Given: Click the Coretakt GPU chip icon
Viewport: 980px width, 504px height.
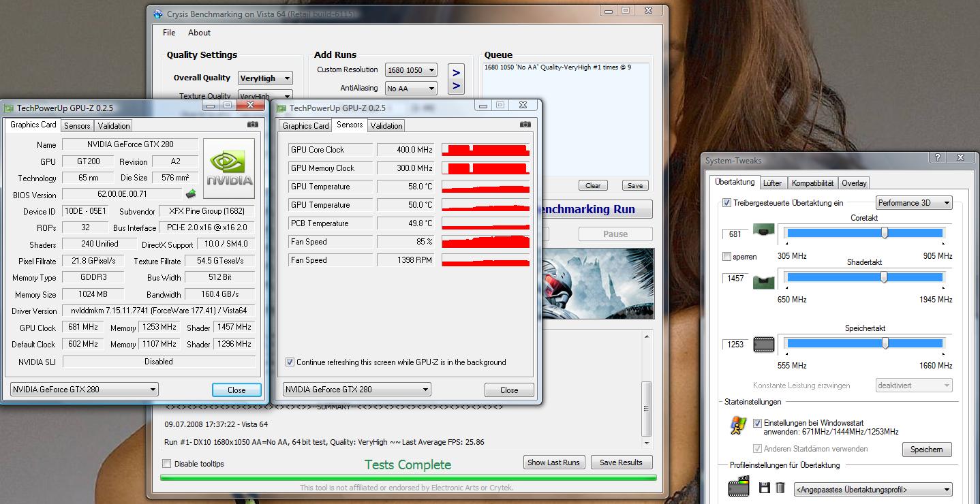Looking at the screenshot, I should click(764, 232).
